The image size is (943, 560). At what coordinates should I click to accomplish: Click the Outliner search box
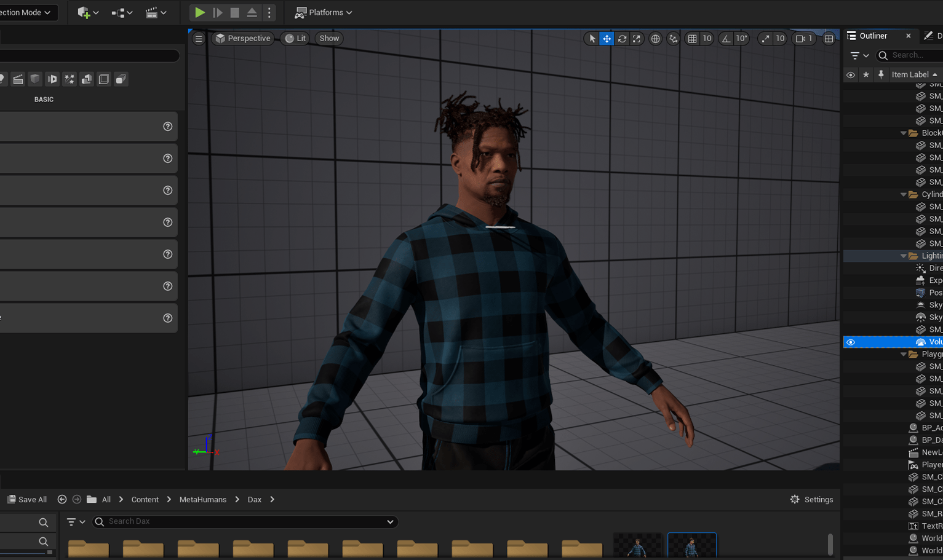pyautogui.click(x=910, y=55)
